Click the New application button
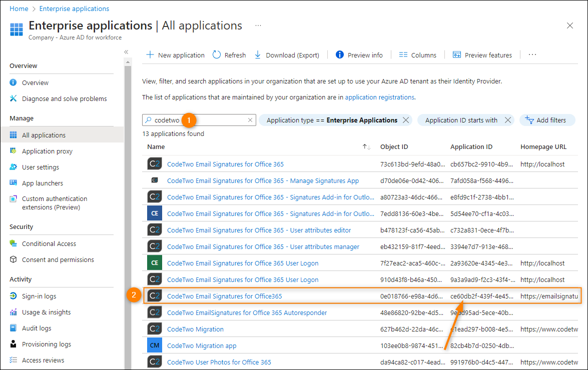This screenshot has height=370, width=588. [175, 55]
